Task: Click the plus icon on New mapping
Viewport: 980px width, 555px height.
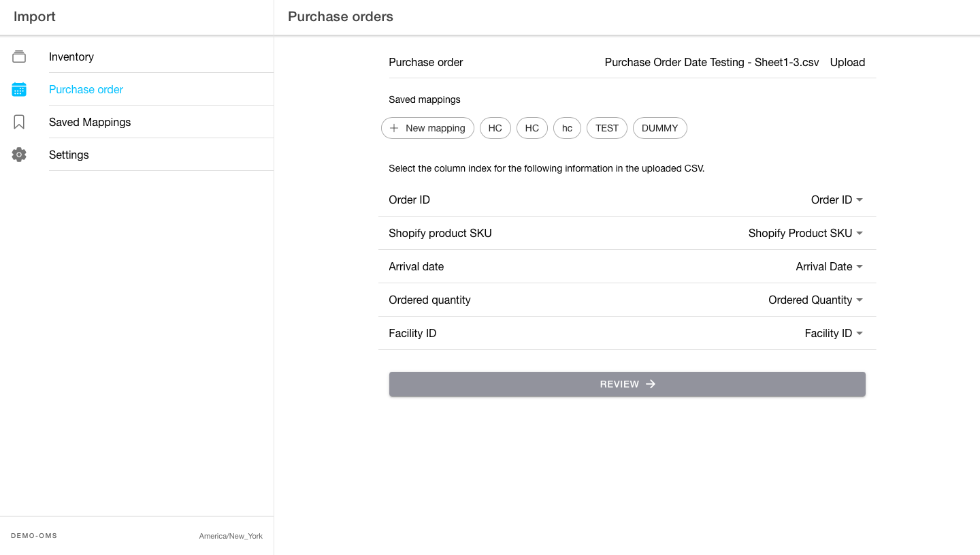Action: click(394, 128)
